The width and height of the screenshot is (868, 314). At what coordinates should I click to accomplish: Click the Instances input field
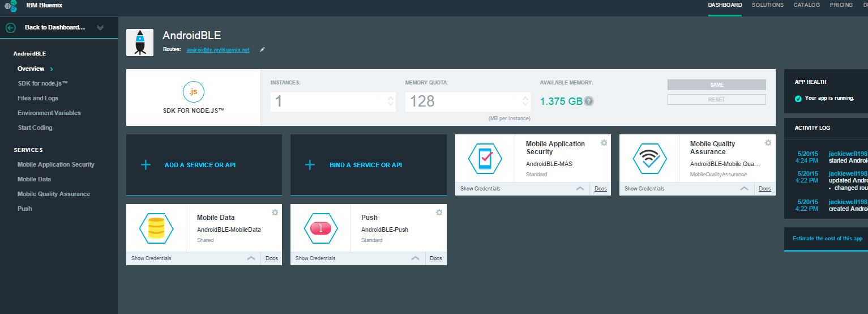333,101
